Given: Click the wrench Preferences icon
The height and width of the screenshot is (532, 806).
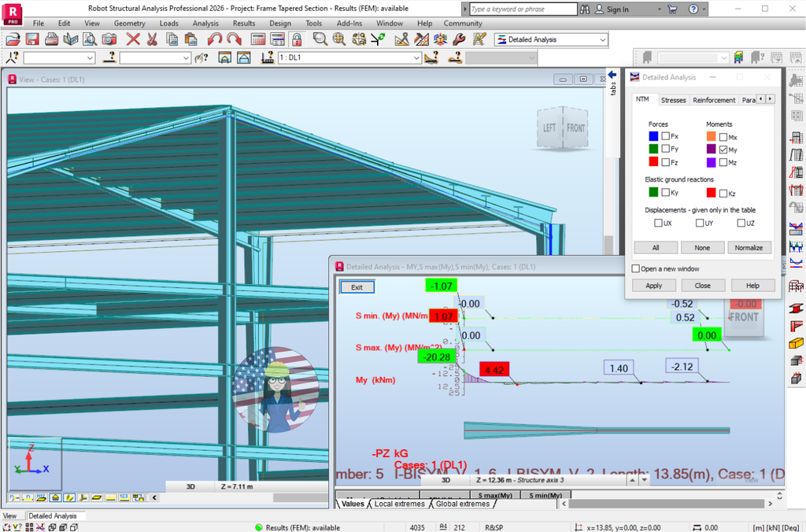Looking at the screenshot, I should (x=458, y=39).
